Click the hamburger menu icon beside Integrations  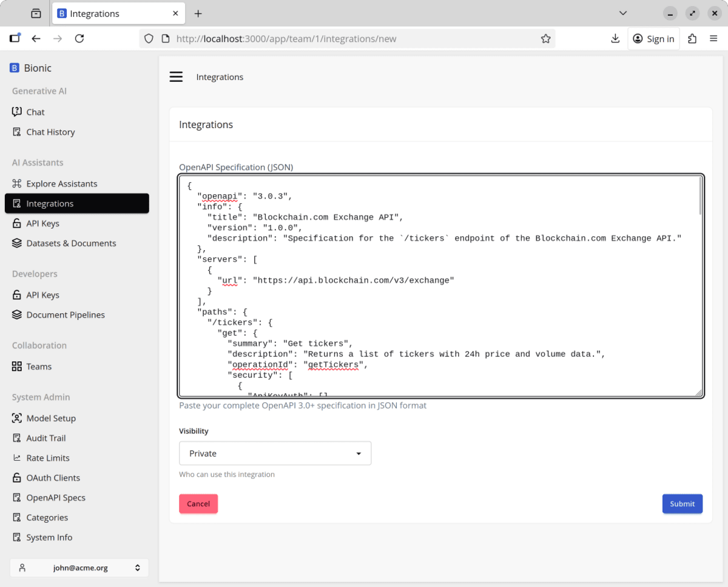tap(176, 77)
